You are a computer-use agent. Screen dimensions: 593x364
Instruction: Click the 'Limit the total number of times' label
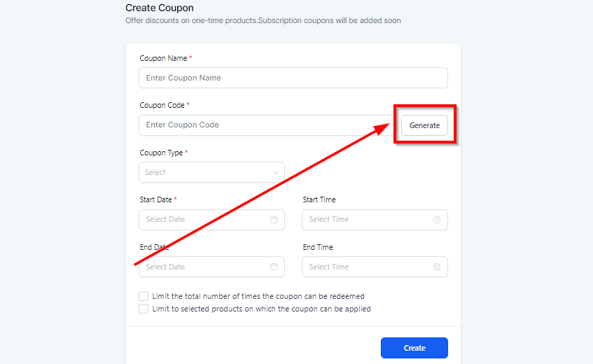(258, 296)
